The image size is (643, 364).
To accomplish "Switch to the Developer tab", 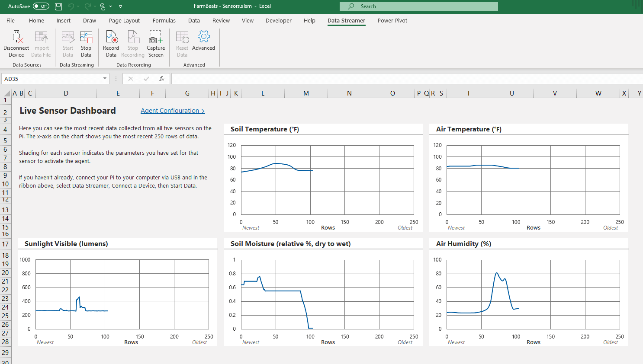I will [278, 20].
